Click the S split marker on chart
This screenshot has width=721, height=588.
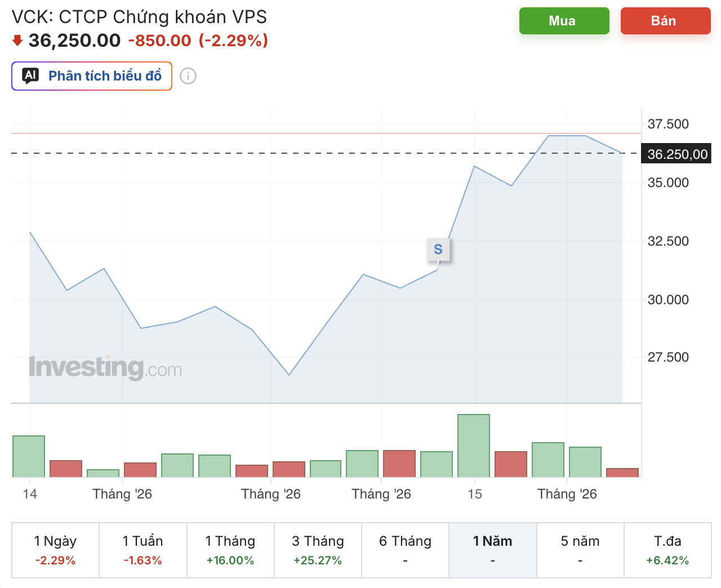(x=438, y=250)
